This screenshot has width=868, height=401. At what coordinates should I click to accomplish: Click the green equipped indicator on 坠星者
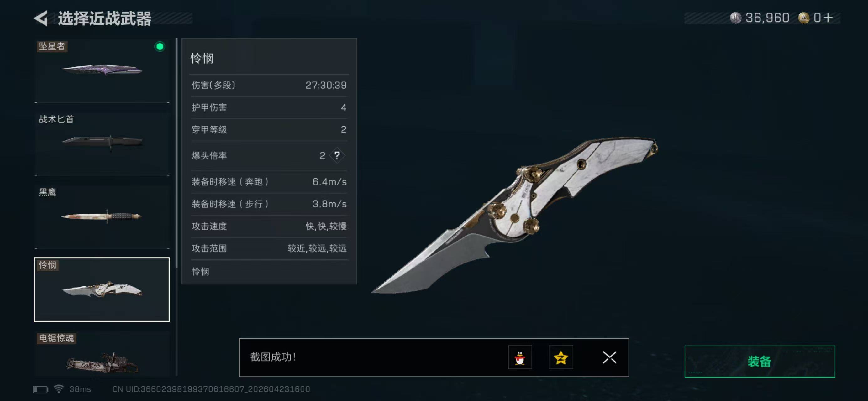click(160, 46)
